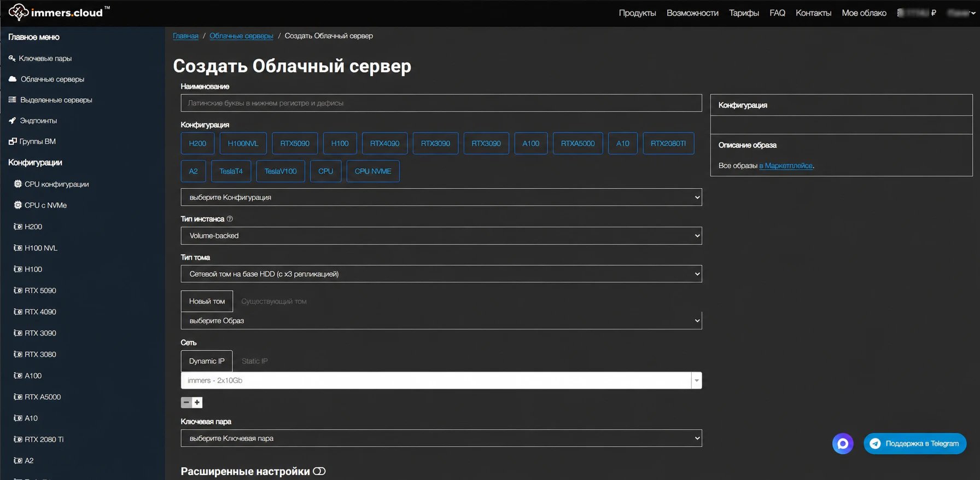
Task: Click the icon beside Группы ВМ
Action: coord(13,141)
